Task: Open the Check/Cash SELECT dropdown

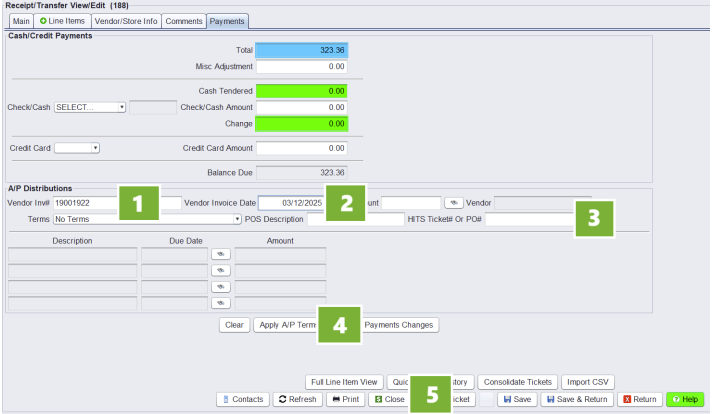Action: (90, 107)
